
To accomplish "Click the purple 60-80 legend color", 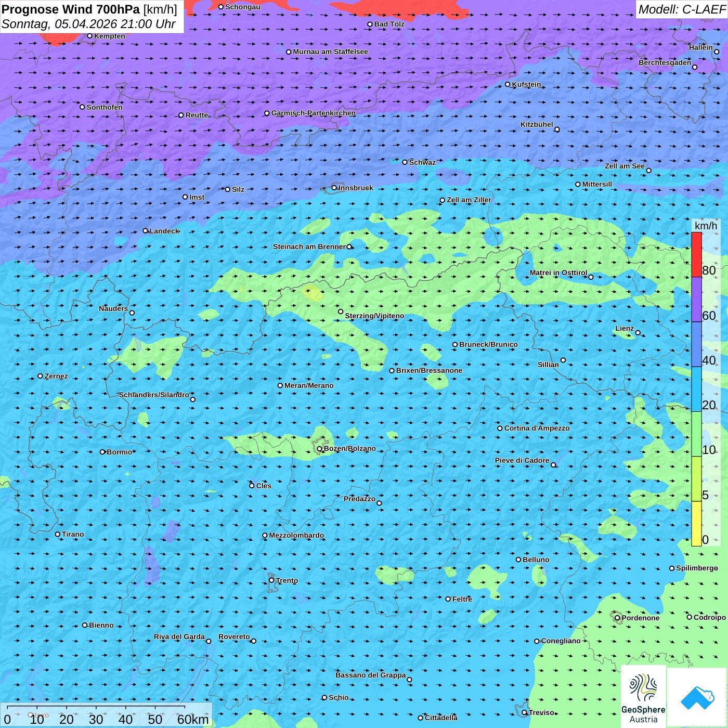I will click(x=696, y=300).
